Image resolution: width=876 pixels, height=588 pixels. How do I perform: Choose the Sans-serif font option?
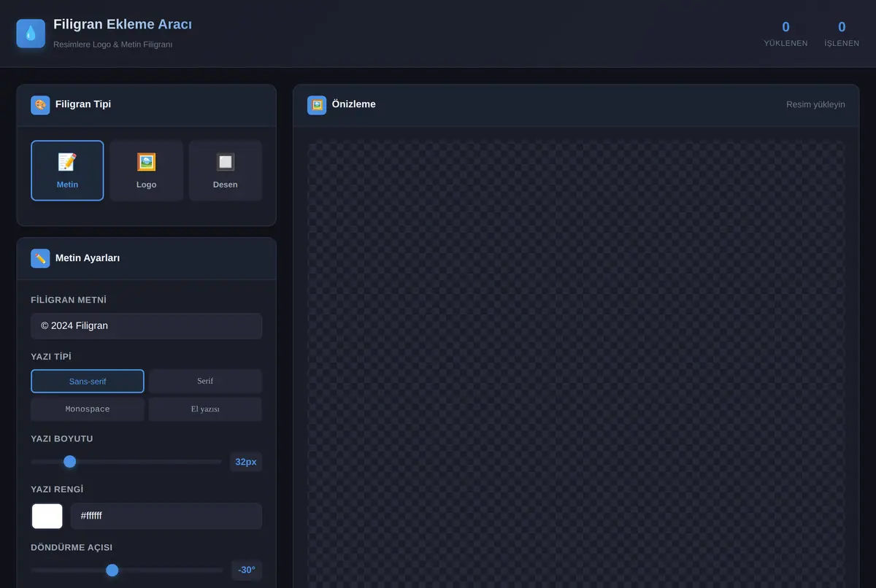coord(88,381)
